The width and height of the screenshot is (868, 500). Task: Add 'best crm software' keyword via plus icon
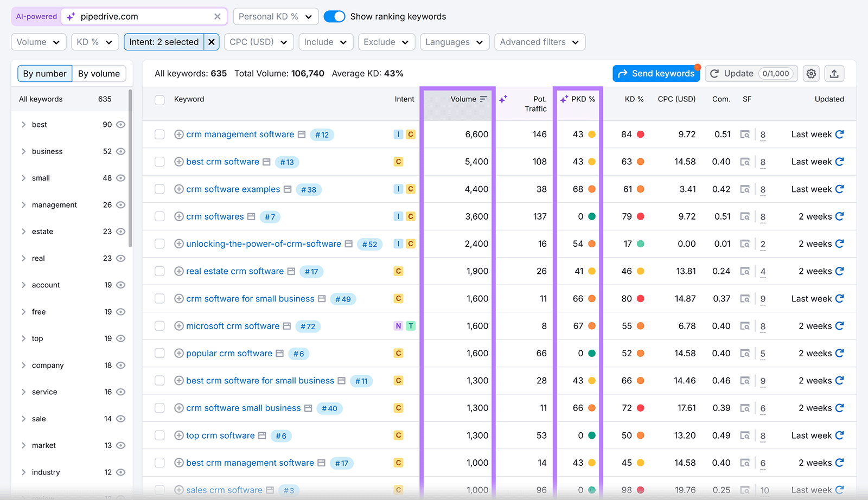point(178,162)
